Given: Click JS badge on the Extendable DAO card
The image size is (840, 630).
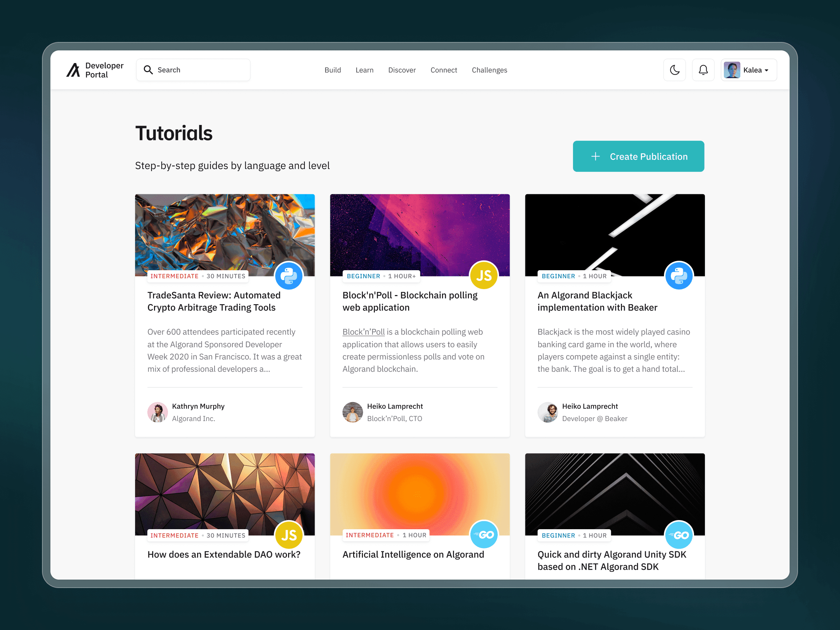Looking at the screenshot, I should [x=289, y=535].
